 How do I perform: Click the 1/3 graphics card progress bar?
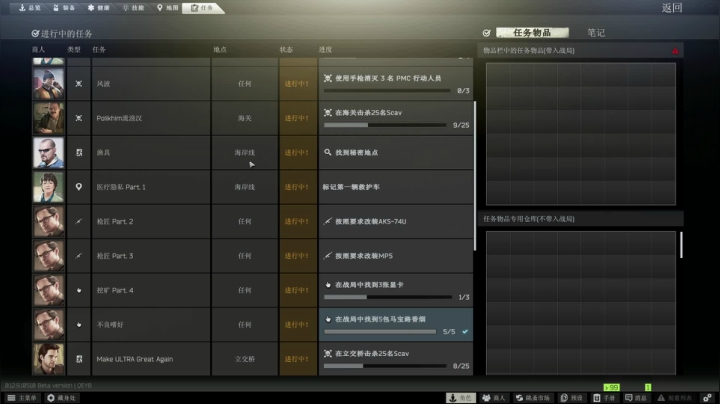click(388, 297)
